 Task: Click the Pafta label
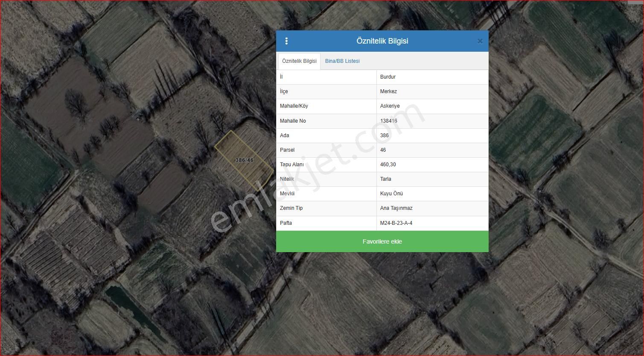click(286, 223)
